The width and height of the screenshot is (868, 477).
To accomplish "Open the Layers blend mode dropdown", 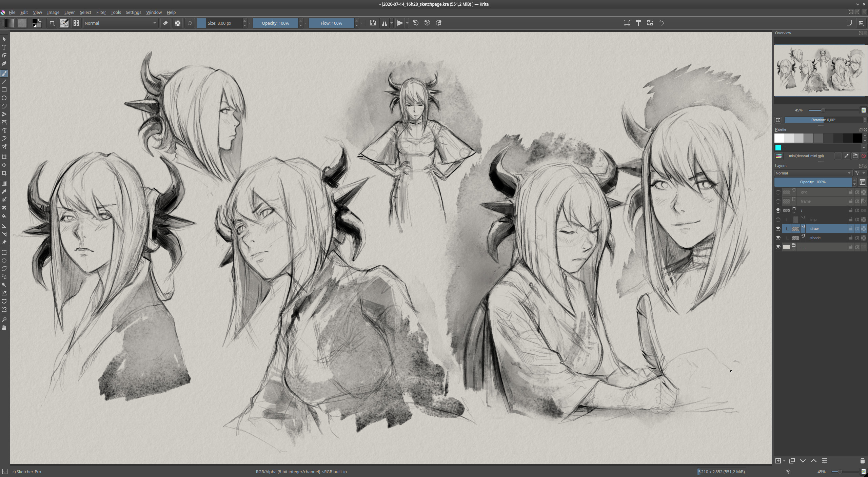I will point(813,173).
